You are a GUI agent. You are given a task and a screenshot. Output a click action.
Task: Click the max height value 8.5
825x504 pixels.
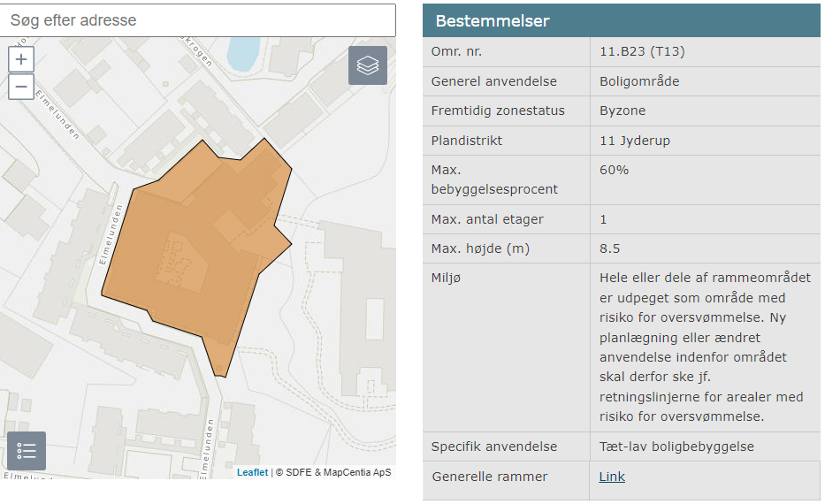tap(609, 248)
